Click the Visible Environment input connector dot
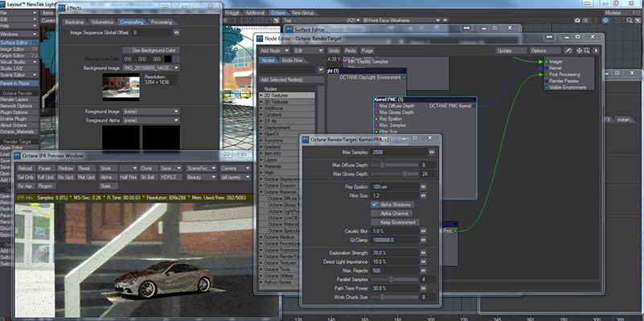The image size is (644, 321). pos(546,88)
